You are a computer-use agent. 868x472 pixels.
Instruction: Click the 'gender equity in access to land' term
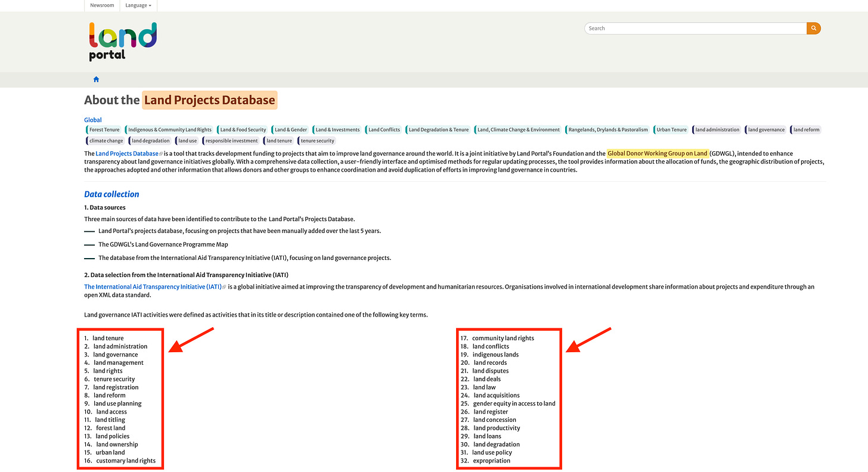(x=514, y=403)
